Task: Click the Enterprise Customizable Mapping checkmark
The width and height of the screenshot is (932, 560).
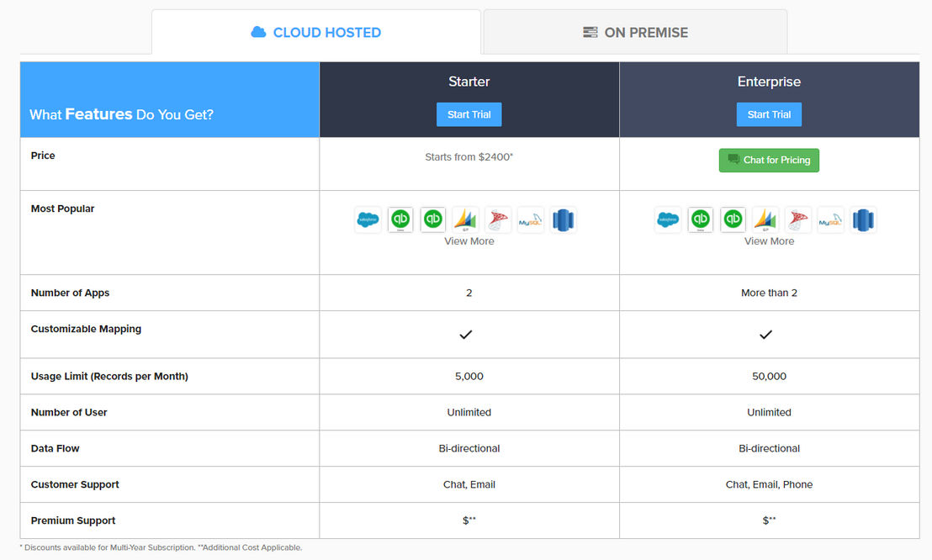Action: [765, 335]
